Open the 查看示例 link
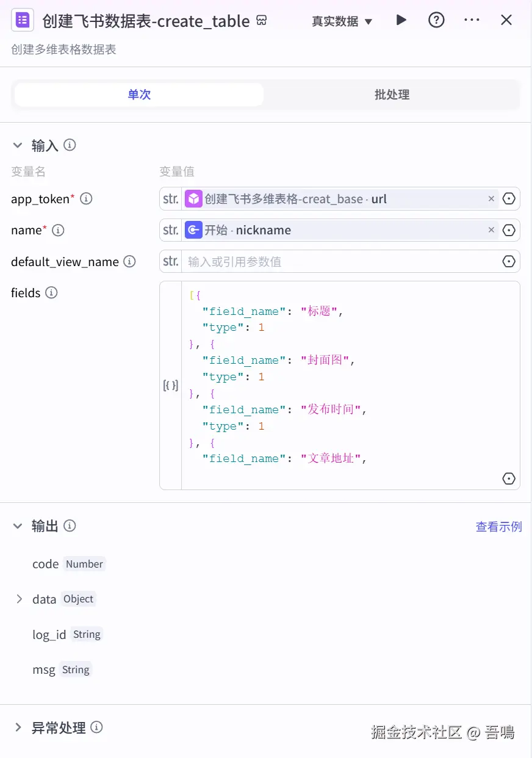This screenshot has height=758, width=532. pos(498,527)
